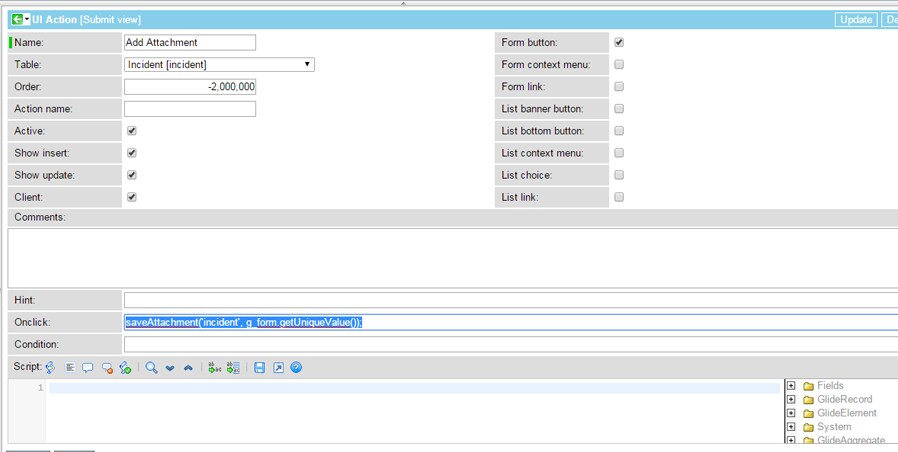Check the List choice checkbox
Image resolution: width=898 pixels, height=452 pixels.
619,175
